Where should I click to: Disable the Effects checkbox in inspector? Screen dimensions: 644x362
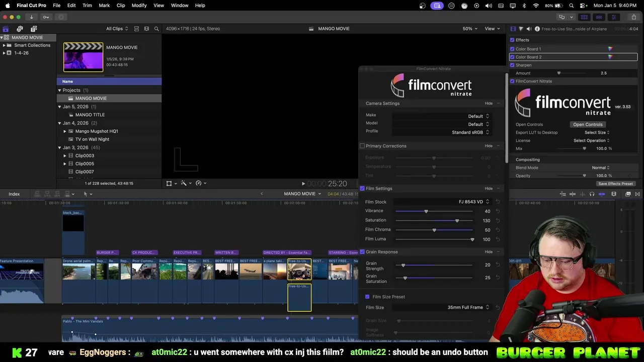(x=512, y=40)
